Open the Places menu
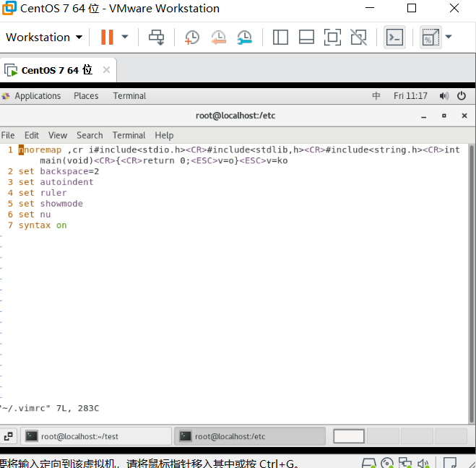The image size is (476, 468). [x=86, y=96]
